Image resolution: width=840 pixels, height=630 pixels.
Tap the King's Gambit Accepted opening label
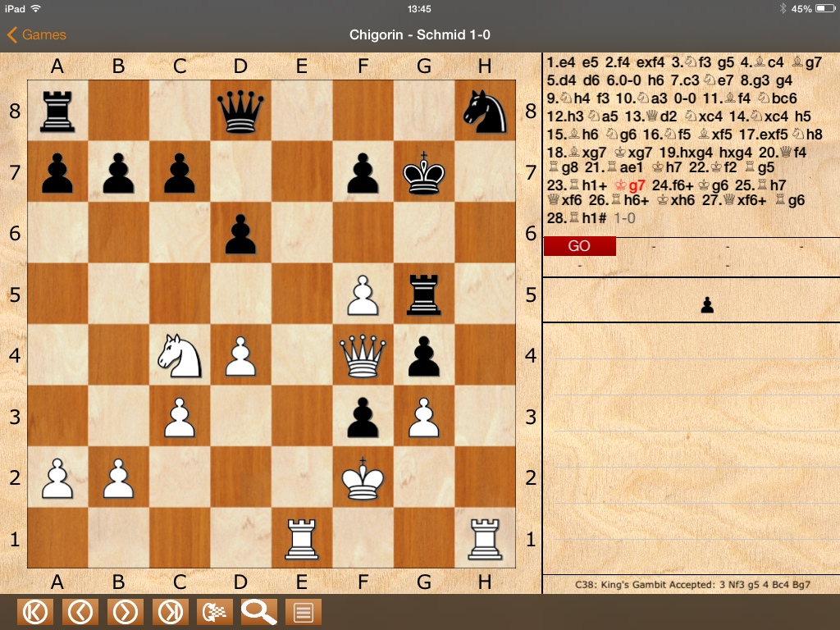[x=691, y=584]
